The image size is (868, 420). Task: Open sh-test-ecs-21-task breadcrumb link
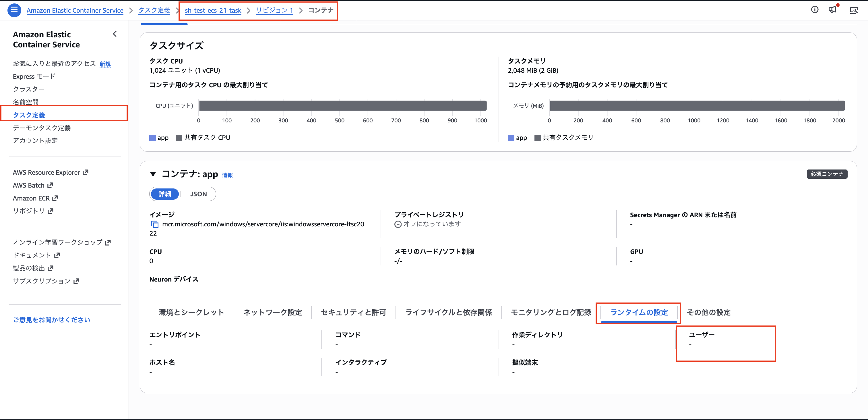213,10
